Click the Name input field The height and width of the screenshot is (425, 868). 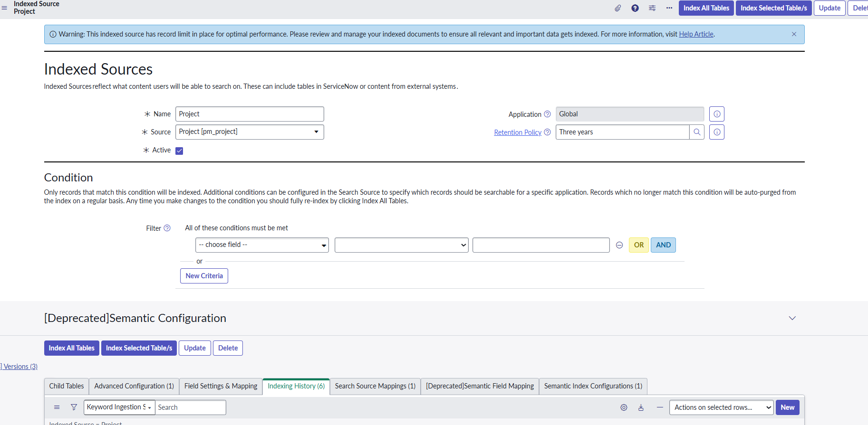pyautogui.click(x=249, y=114)
